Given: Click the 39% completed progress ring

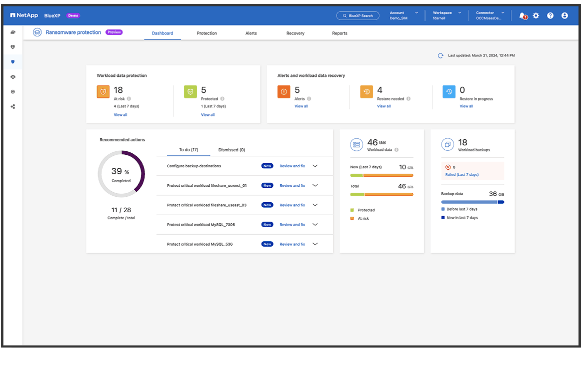Looking at the screenshot, I should pyautogui.click(x=121, y=174).
